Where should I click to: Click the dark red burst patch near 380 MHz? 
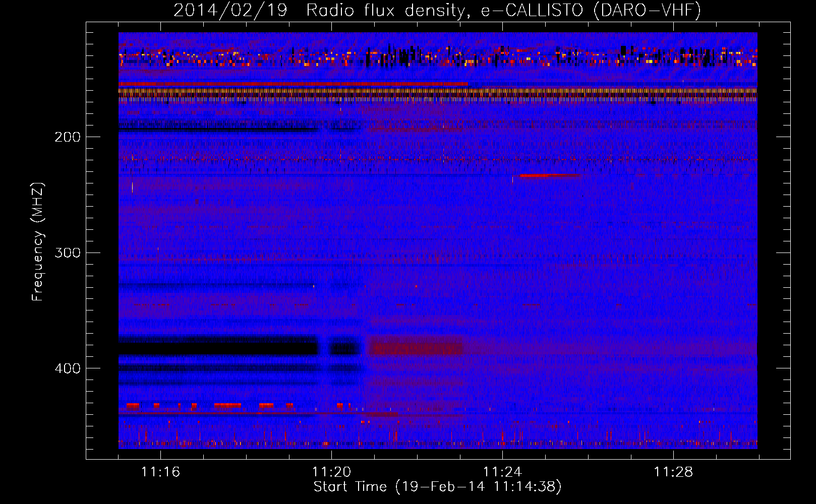[416, 349]
